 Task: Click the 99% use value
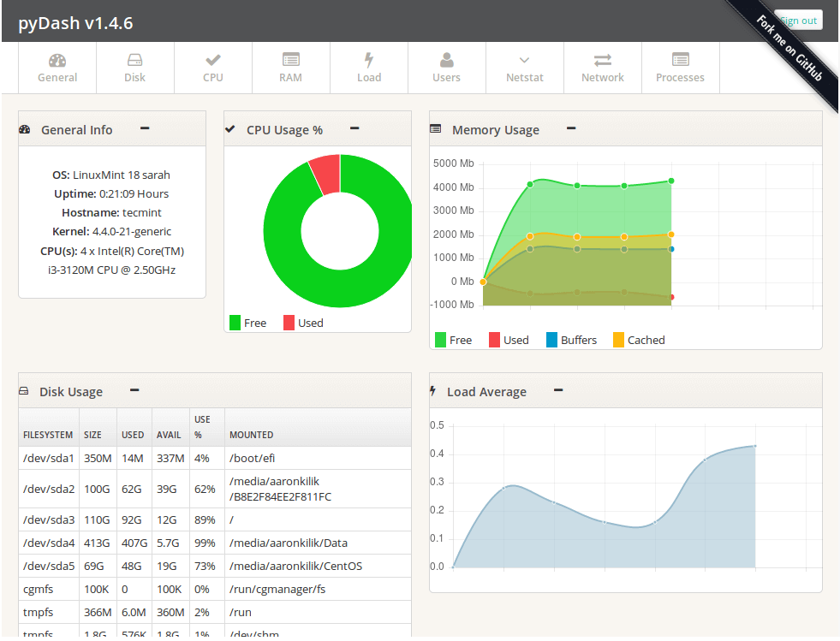click(x=205, y=543)
